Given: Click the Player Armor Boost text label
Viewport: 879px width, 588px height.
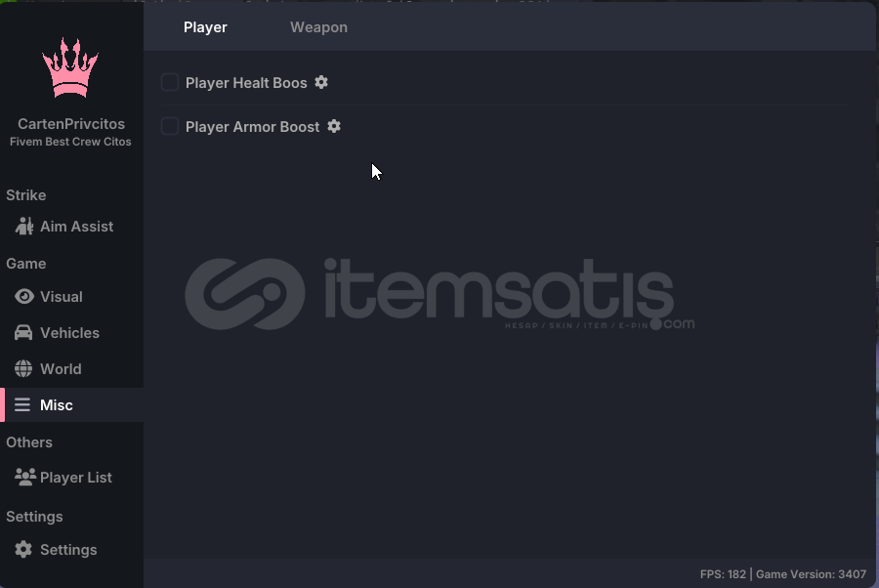Looking at the screenshot, I should pyautogui.click(x=252, y=127).
